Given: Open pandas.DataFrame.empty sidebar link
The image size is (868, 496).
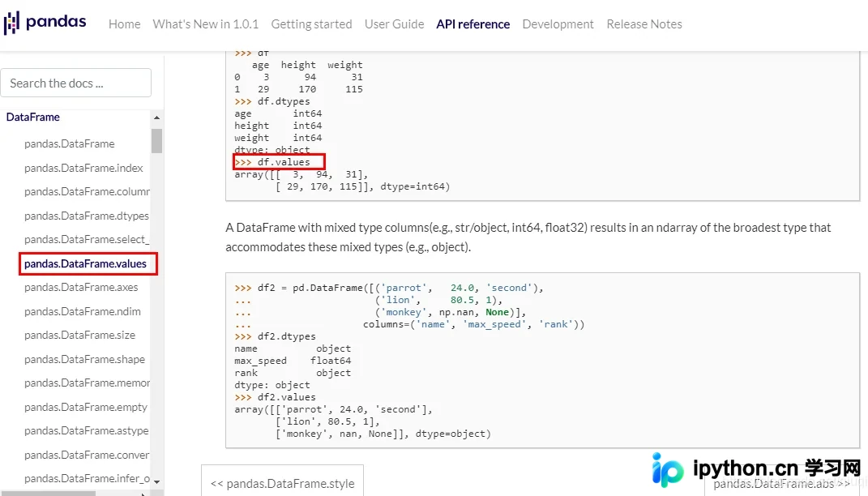Looking at the screenshot, I should click(86, 408).
